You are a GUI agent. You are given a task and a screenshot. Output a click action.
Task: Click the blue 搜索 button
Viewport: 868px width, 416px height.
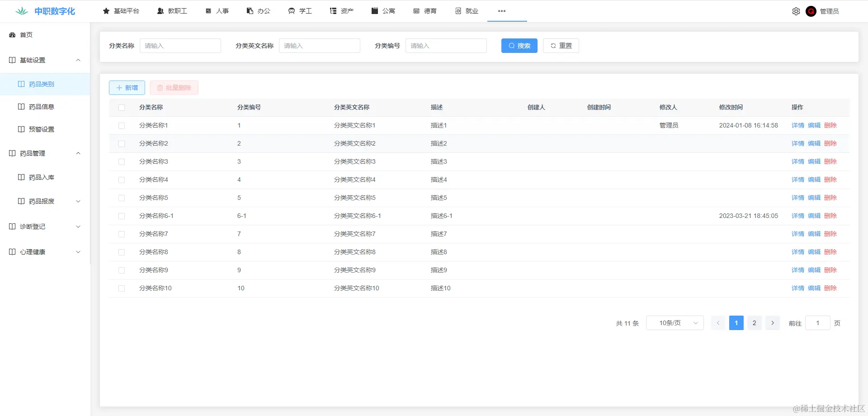[x=519, y=46]
